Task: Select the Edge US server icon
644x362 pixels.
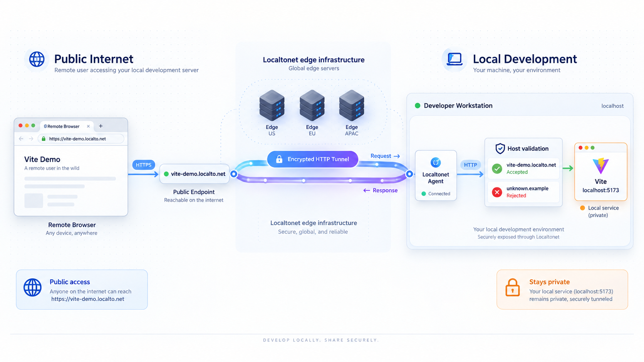Action: pyautogui.click(x=272, y=105)
